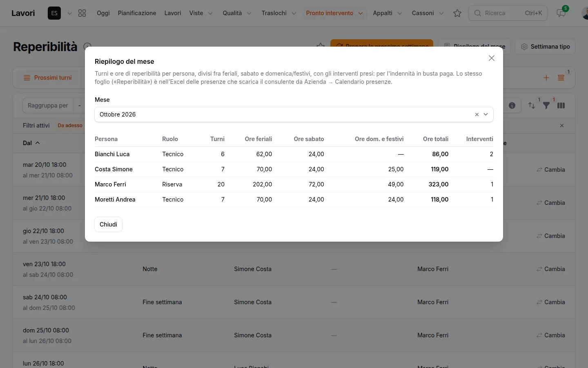Click Moretti Andrea in the summary table
This screenshot has height=368, width=588.
[115, 200]
